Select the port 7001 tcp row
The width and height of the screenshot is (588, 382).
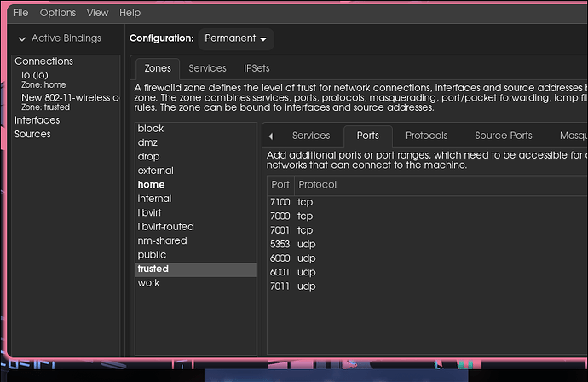point(428,230)
